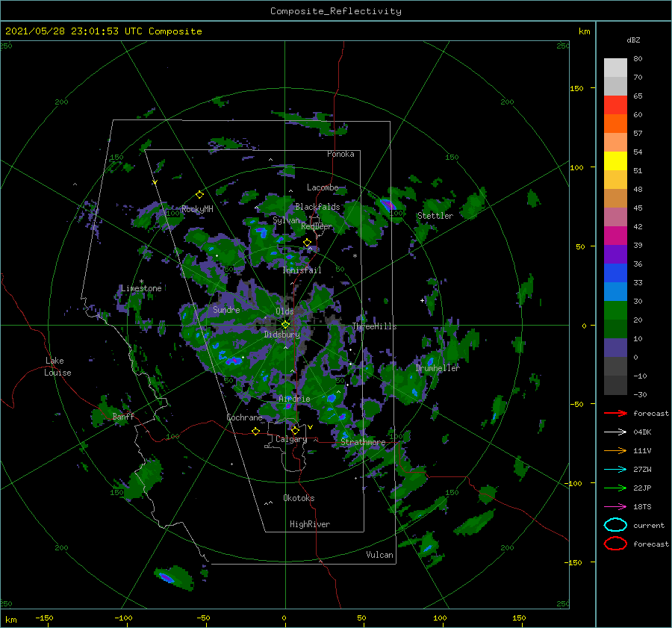Click the Limestone label
This screenshot has width=672, height=628.
pos(141,288)
